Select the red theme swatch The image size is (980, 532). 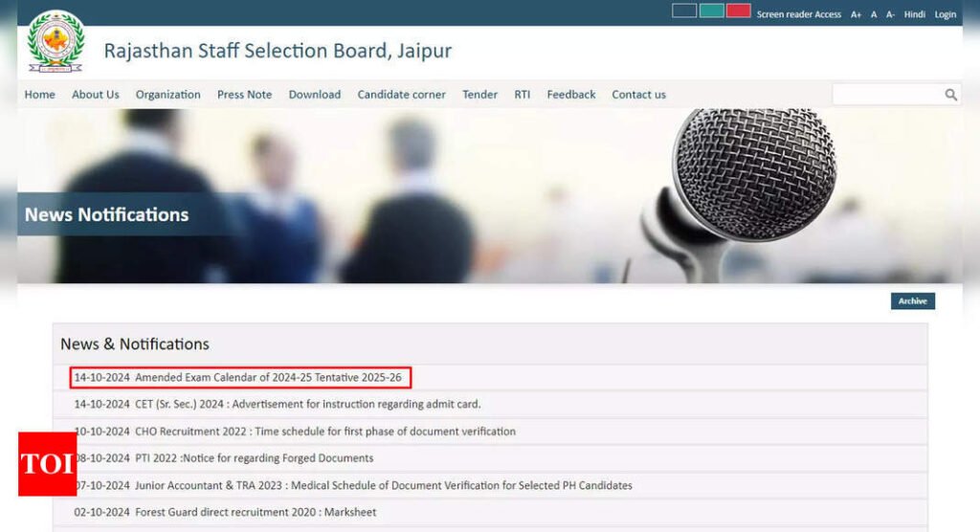coord(738,11)
